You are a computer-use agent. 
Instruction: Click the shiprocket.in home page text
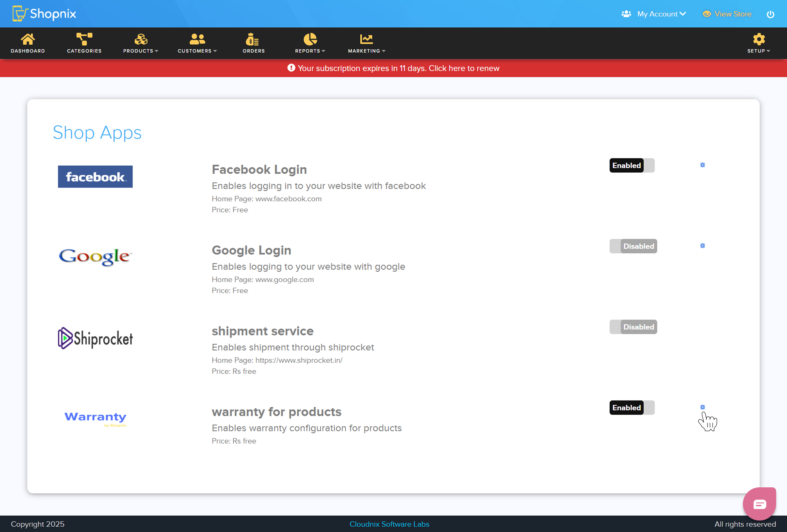pos(277,360)
